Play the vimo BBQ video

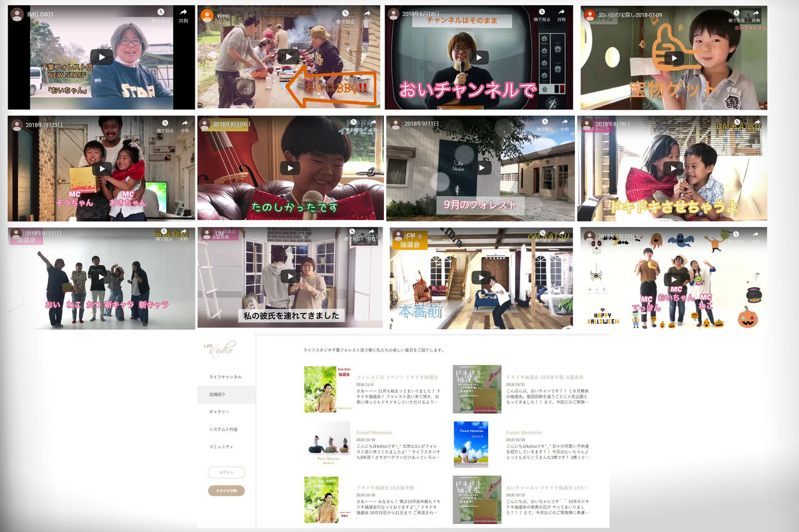coord(288,57)
